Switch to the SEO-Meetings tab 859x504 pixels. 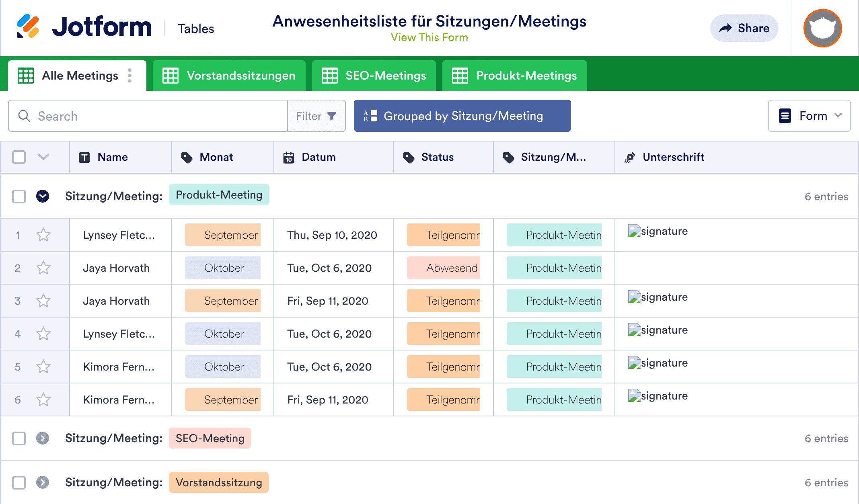point(374,75)
